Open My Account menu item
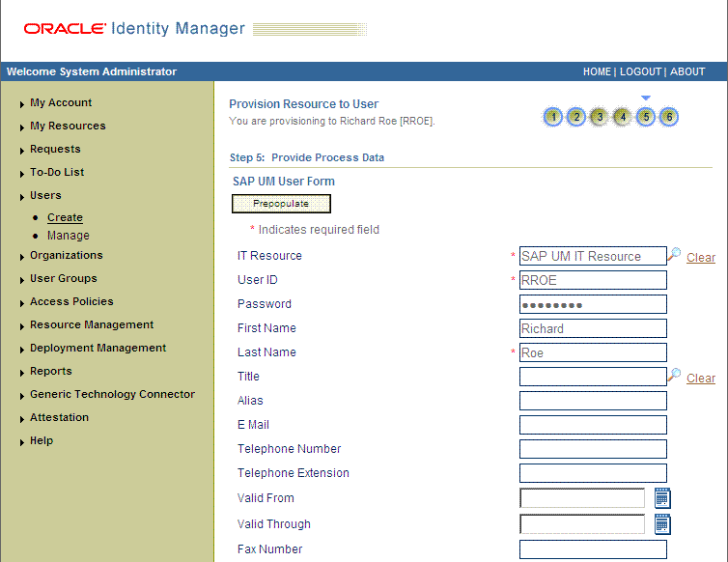728x562 pixels. click(61, 102)
